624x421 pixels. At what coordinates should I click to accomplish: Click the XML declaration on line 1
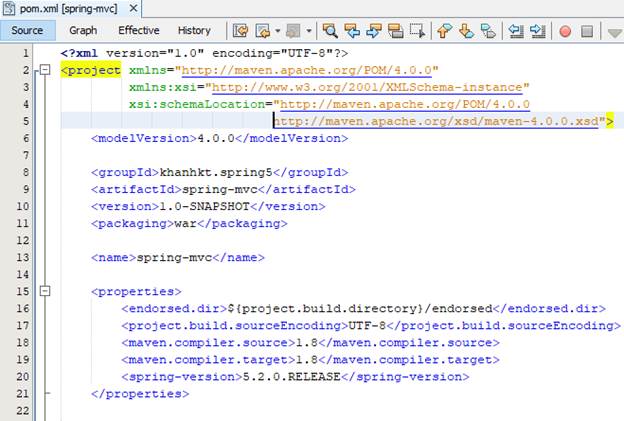[204, 53]
